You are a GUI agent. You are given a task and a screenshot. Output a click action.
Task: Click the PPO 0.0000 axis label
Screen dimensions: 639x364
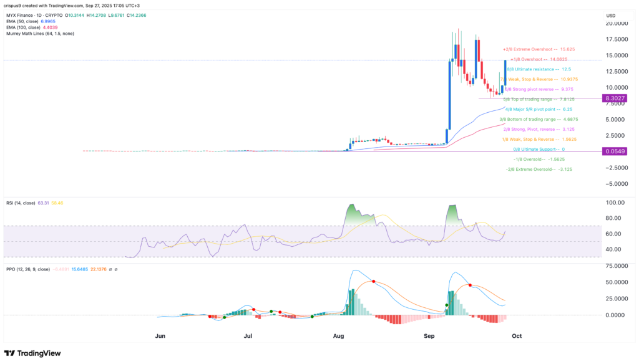click(x=615, y=315)
